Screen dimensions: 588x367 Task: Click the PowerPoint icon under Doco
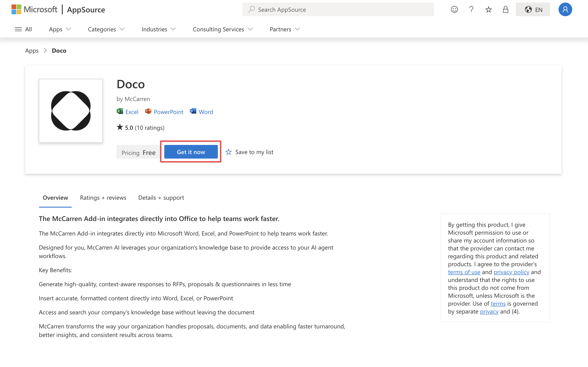(x=148, y=111)
